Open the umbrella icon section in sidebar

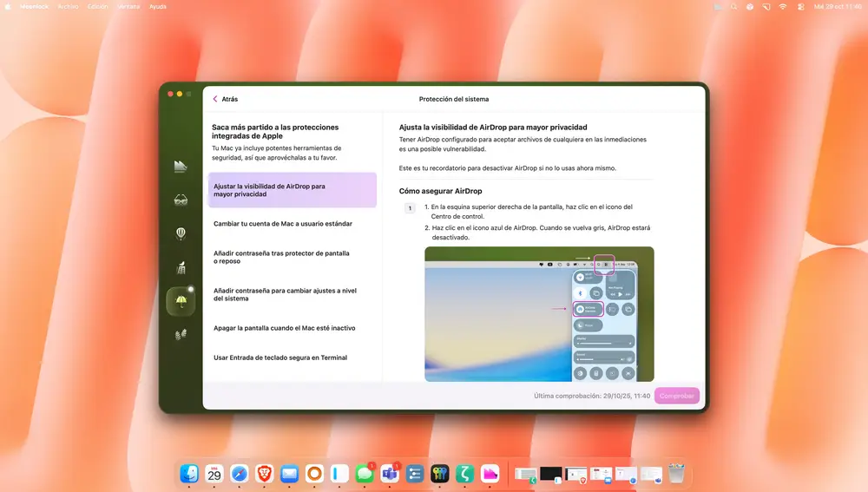point(181,301)
